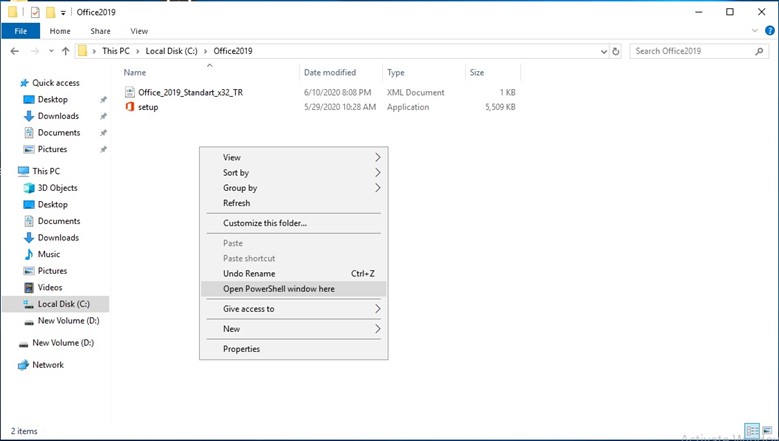Select This PC in navigation pane
The height and width of the screenshot is (441, 779).
click(46, 171)
